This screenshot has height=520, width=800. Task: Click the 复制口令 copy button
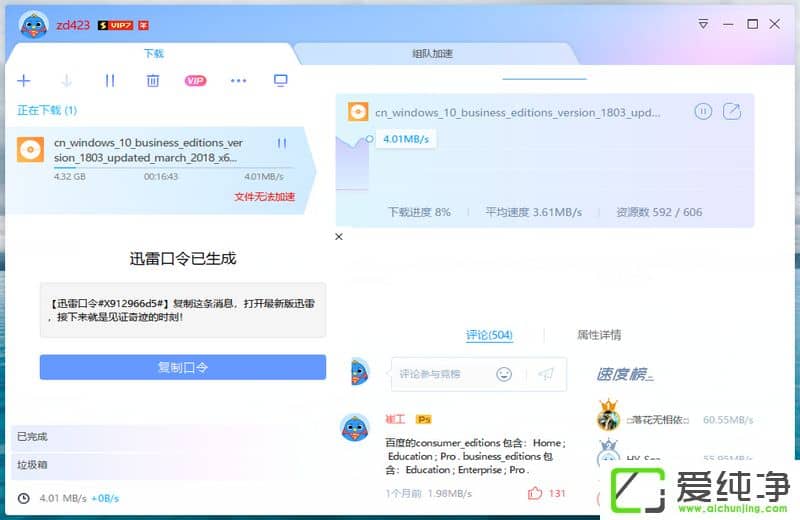point(183,367)
